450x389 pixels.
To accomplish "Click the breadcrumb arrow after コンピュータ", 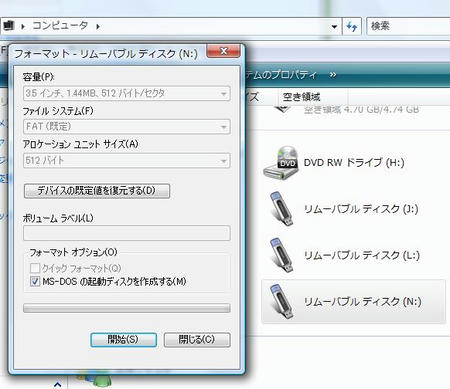I will coord(98,26).
